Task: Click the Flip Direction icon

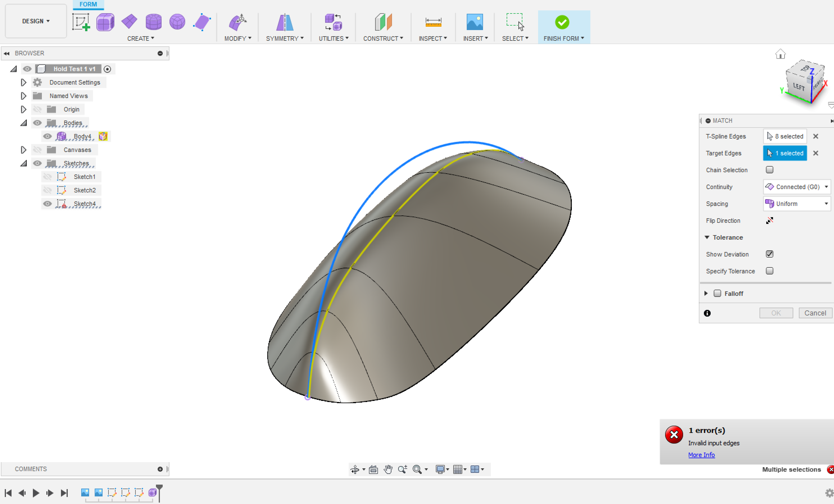Action: [769, 221]
